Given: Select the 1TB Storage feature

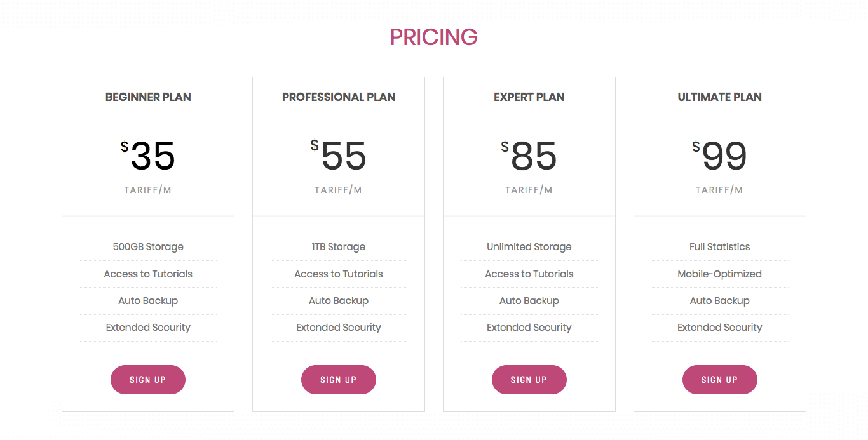Looking at the screenshot, I should tap(339, 247).
